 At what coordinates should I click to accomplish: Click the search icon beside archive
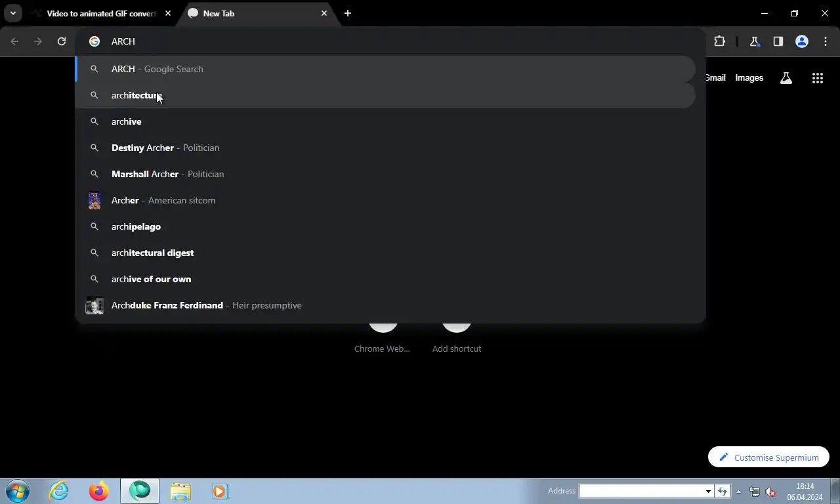[x=94, y=121]
